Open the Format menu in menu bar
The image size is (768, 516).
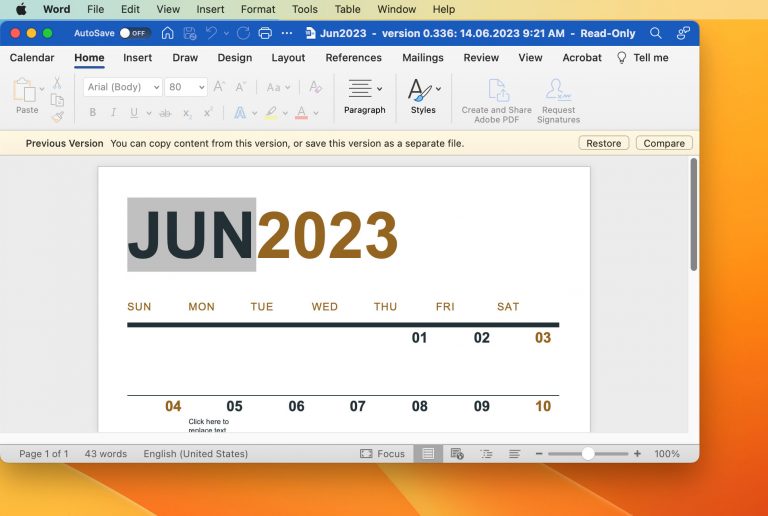point(258,9)
